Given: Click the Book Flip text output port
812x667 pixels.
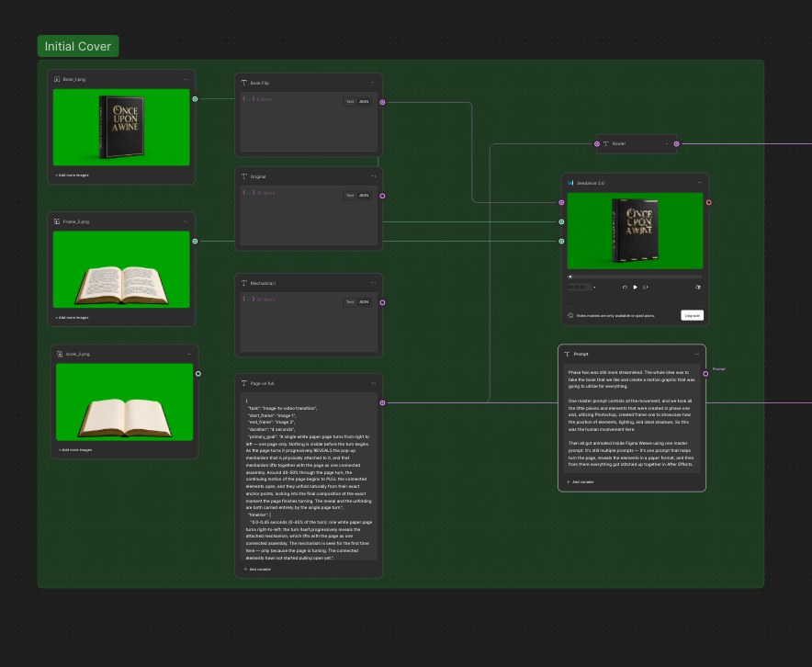Looking at the screenshot, I should pos(383,103).
